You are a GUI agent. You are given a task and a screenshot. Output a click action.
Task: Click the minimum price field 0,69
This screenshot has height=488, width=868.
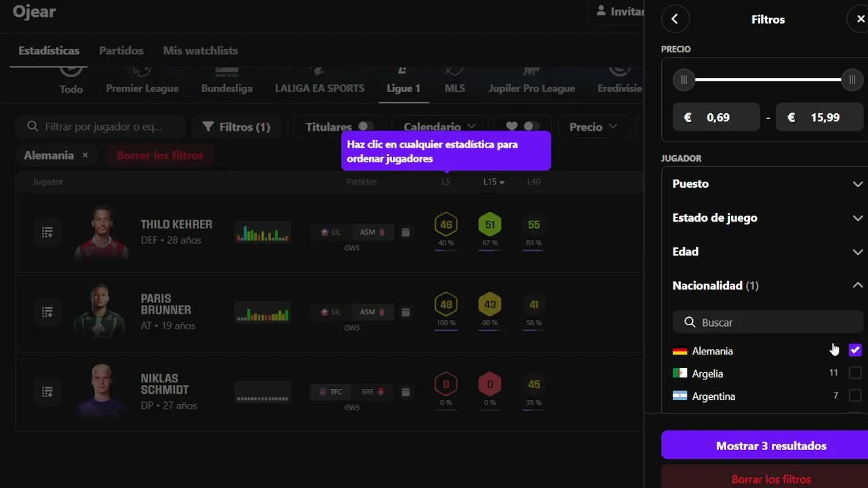[x=716, y=117]
